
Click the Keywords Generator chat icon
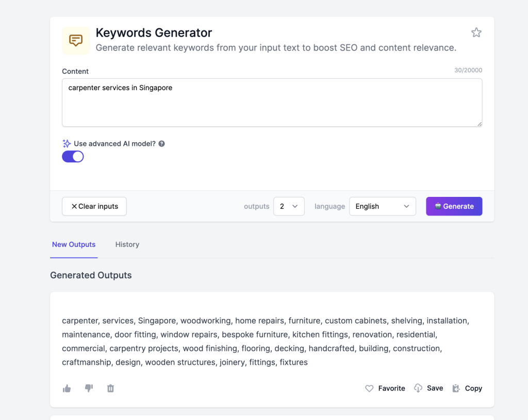[76, 41]
